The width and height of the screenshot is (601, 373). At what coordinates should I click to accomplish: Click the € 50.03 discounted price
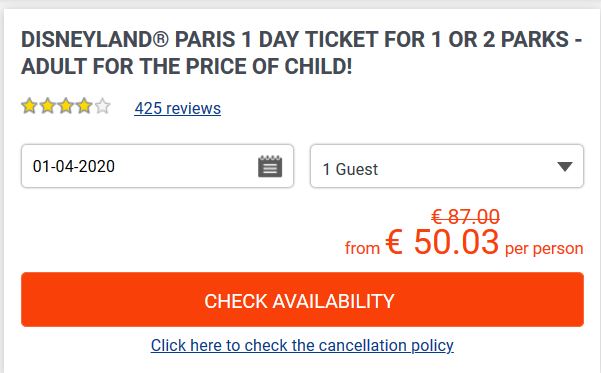pos(442,242)
